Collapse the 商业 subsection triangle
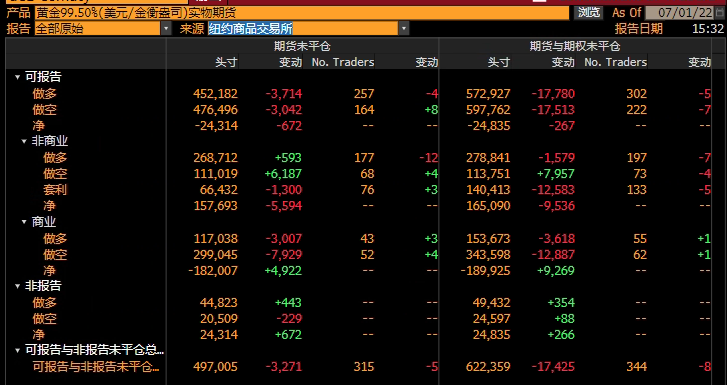Screen dimensions: 727x385 pos(24,222)
